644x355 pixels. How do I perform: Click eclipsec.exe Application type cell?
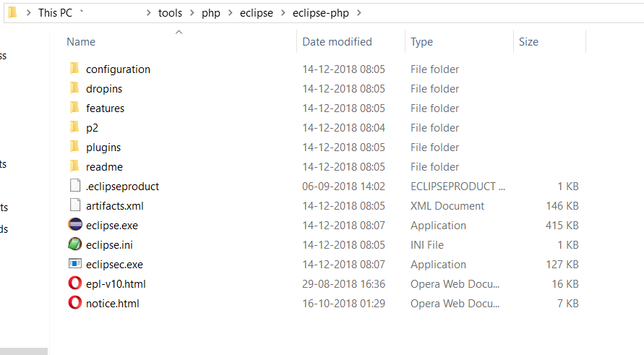point(438,265)
